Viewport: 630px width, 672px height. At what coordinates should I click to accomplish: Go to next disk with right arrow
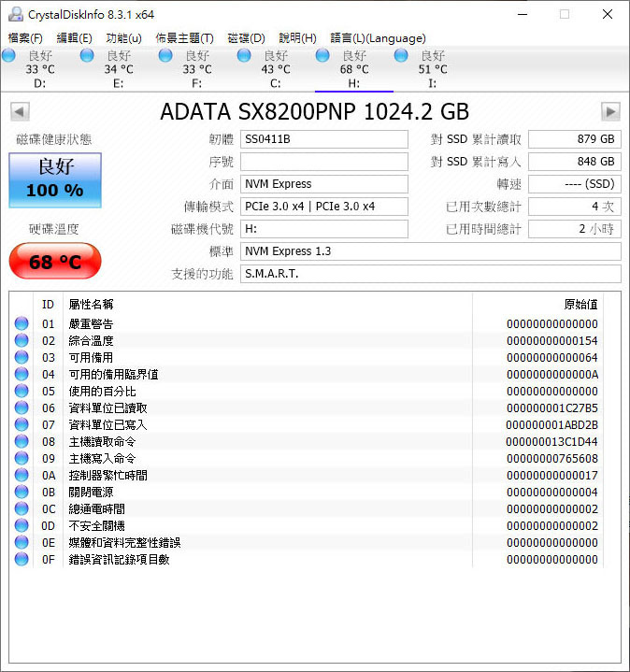click(610, 112)
